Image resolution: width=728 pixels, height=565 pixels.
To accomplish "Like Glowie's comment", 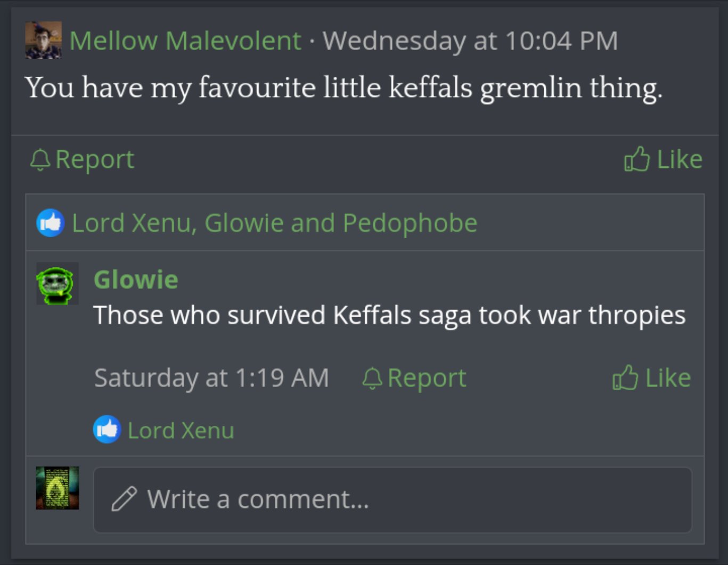I will pos(668,378).
